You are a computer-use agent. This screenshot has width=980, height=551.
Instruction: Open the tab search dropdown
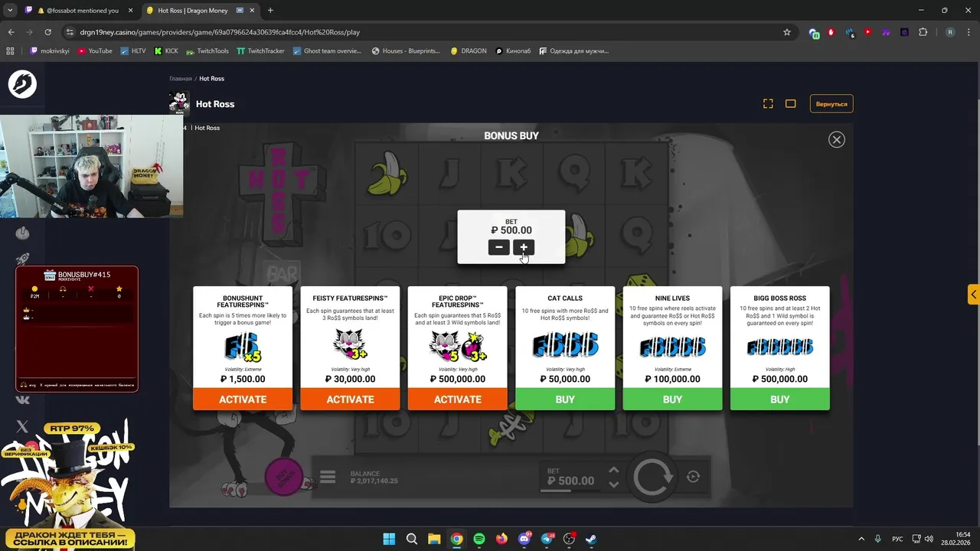tap(10, 11)
